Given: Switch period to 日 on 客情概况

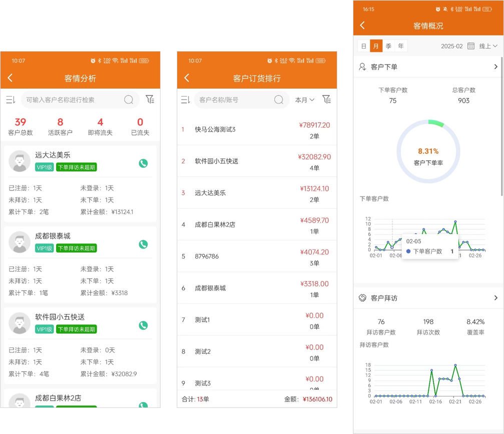Looking at the screenshot, I should coord(363,45).
